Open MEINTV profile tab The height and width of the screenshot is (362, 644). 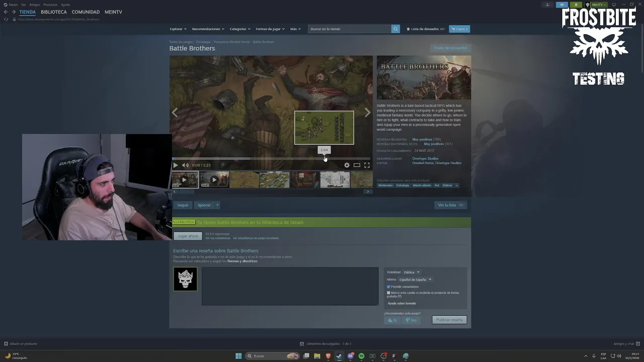[x=113, y=12]
